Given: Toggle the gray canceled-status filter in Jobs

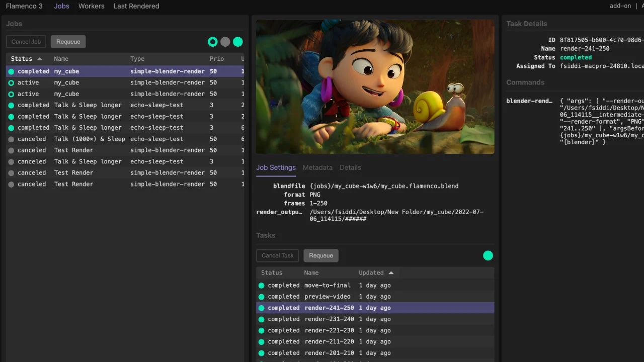Looking at the screenshot, I should [x=225, y=42].
